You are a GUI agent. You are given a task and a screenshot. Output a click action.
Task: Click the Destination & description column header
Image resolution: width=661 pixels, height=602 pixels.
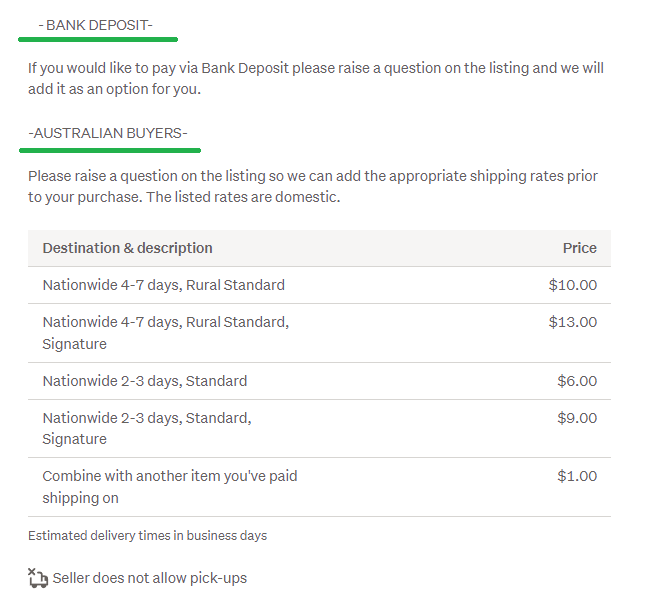coord(127,248)
